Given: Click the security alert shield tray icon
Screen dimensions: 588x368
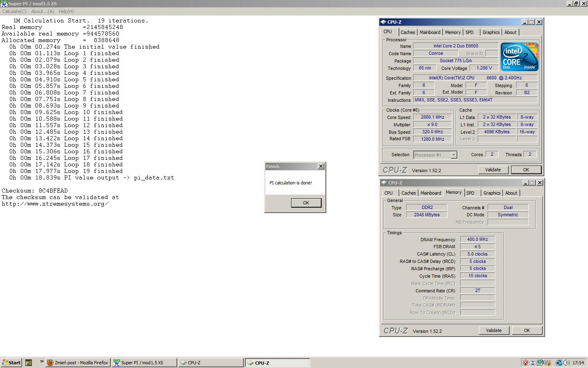Looking at the screenshot, I should pyautogui.click(x=526, y=363).
